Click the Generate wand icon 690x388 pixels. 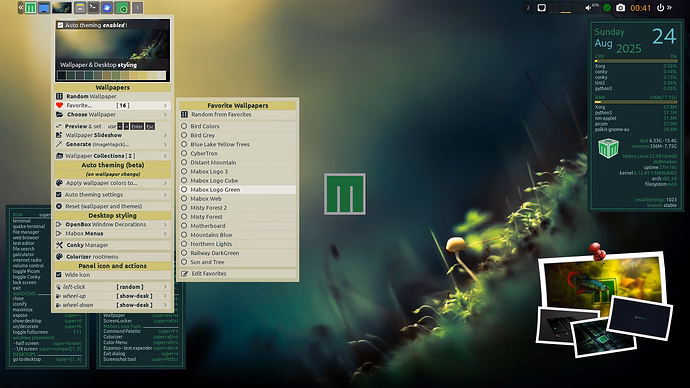(x=59, y=144)
